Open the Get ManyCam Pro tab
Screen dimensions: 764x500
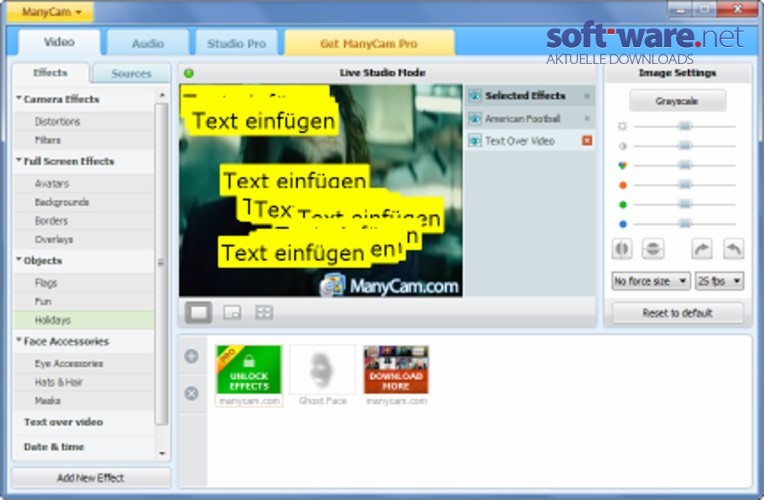(x=369, y=43)
